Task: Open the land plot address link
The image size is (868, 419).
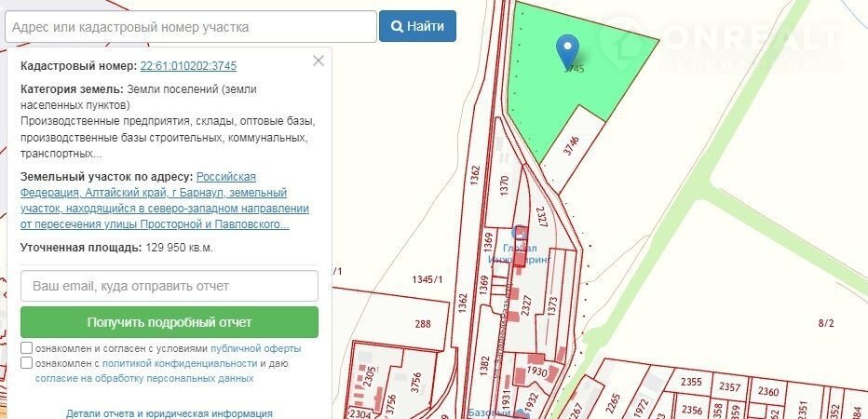Action: click(x=156, y=200)
